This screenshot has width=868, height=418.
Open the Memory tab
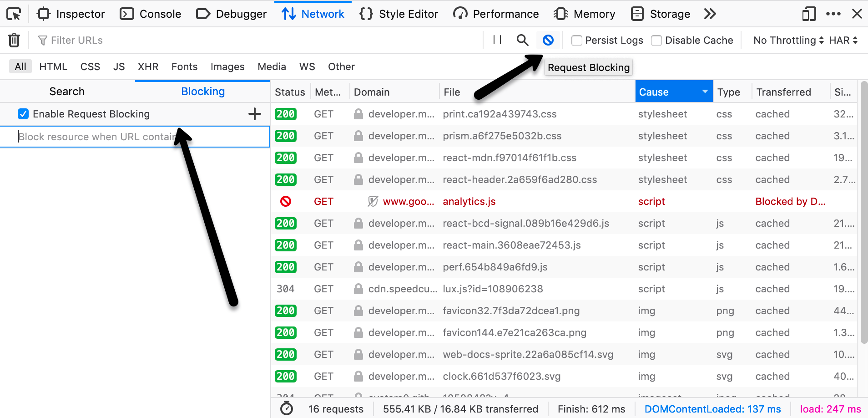click(585, 14)
